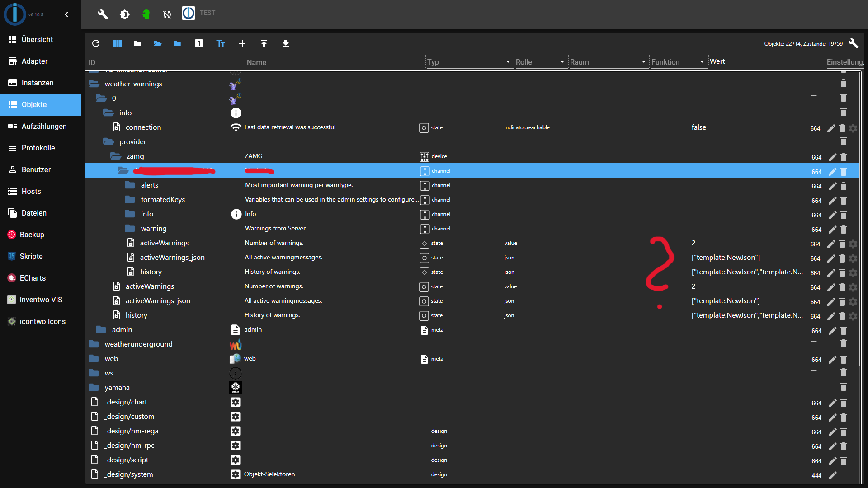Screen dimensions: 868x488
Task: Expand the yamaha folder
Action: click(94, 387)
